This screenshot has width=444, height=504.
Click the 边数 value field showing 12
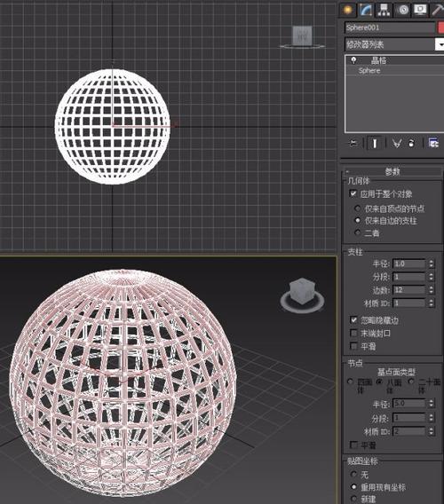point(409,290)
